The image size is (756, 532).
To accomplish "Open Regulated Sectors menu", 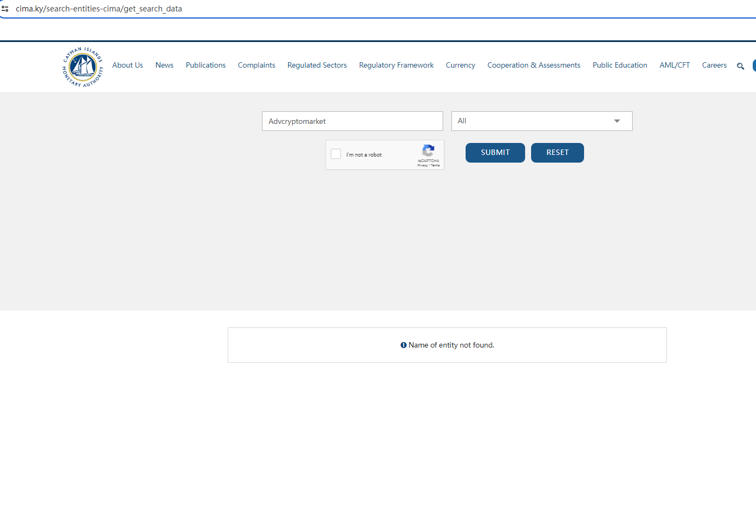I will click(317, 65).
